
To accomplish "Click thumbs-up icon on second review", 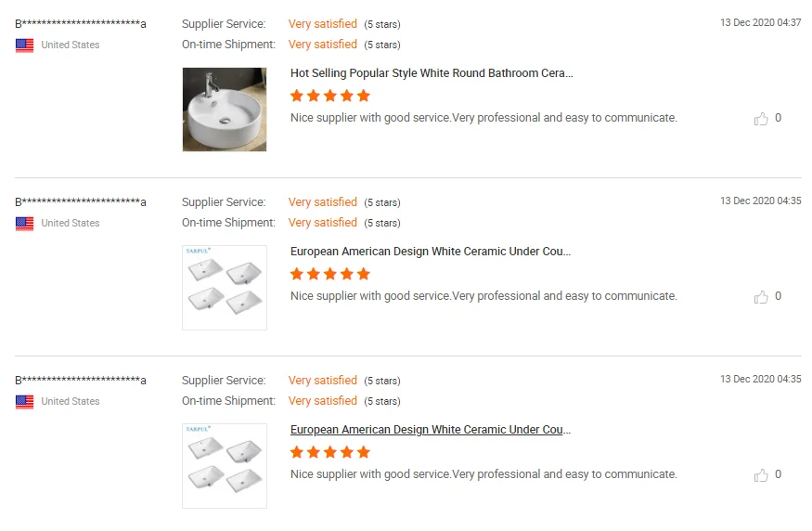I will (x=761, y=297).
